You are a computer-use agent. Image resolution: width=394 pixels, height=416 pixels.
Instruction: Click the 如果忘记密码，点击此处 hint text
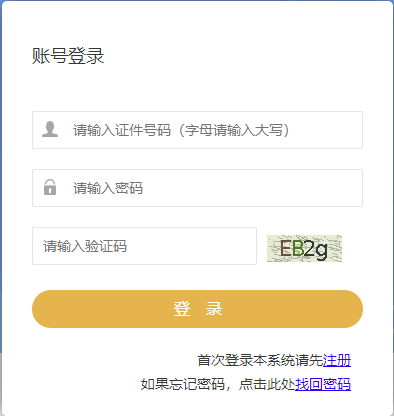click(x=218, y=384)
